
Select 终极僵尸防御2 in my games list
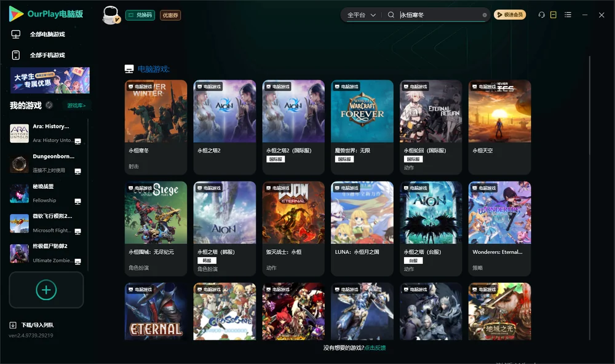point(46,253)
